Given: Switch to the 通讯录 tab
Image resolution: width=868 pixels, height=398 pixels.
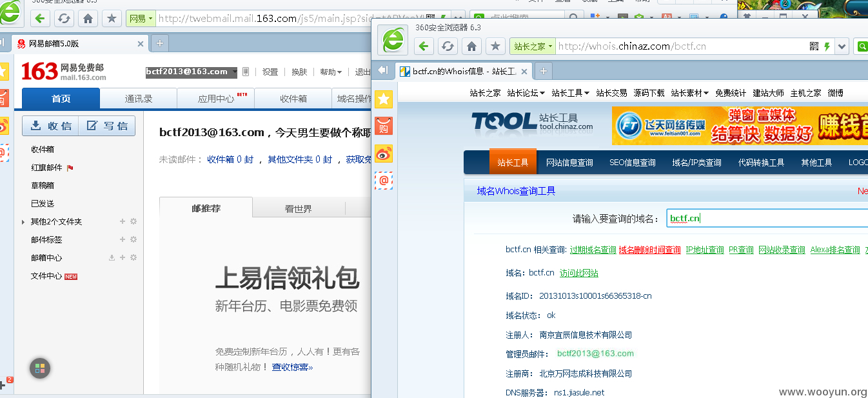Looking at the screenshot, I should (139, 99).
